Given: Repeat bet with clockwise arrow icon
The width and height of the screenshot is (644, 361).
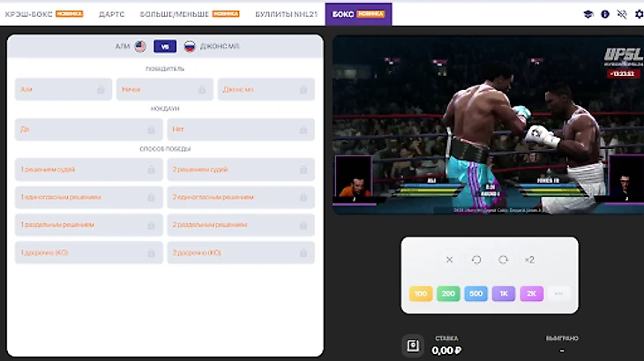Looking at the screenshot, I should pos(503,259).
